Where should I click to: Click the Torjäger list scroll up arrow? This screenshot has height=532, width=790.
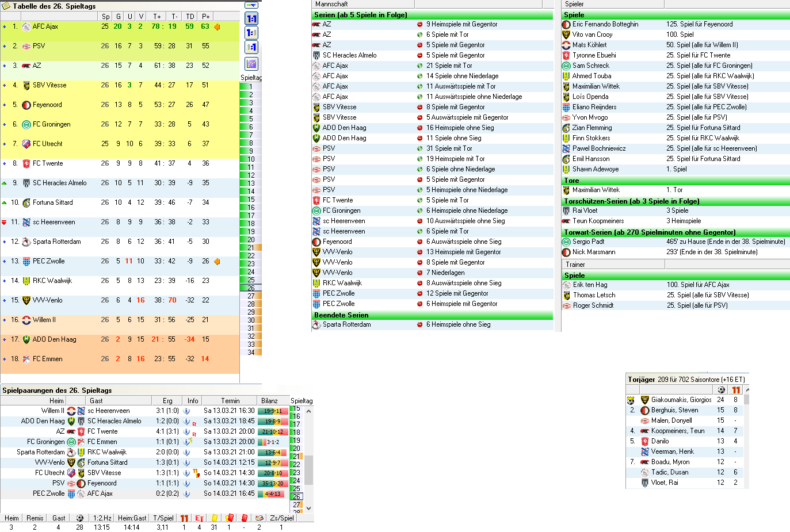coord(747,390)
